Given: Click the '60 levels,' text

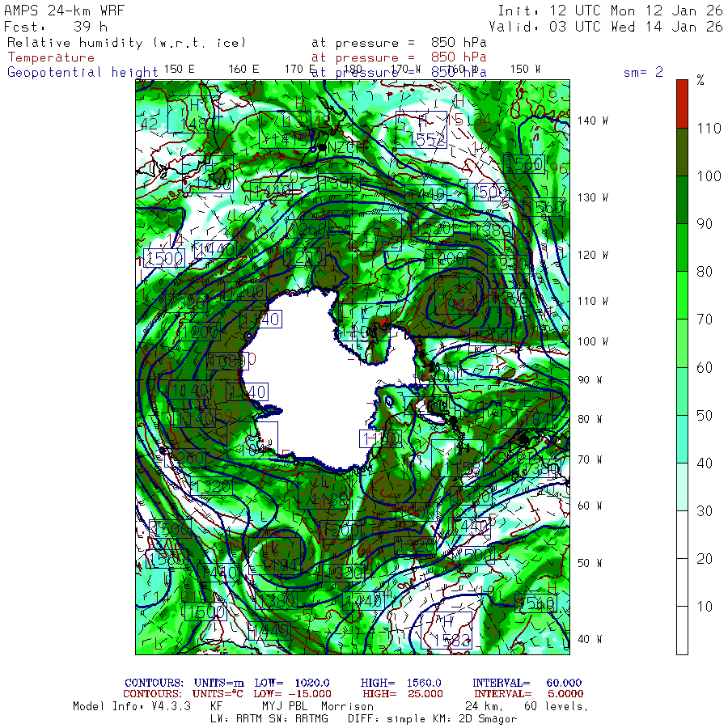Looking at the screenshot, I should click(x=557, y=706).
